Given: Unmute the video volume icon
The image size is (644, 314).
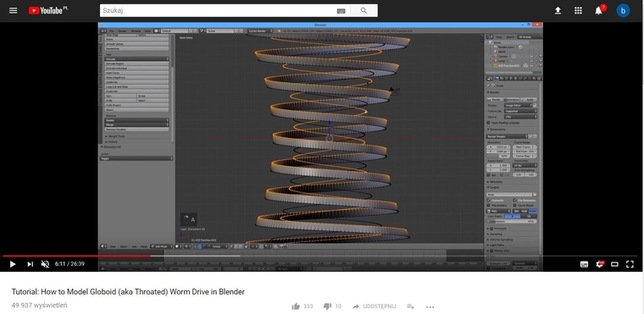Looking at the screenshot, I should point(45,264).
